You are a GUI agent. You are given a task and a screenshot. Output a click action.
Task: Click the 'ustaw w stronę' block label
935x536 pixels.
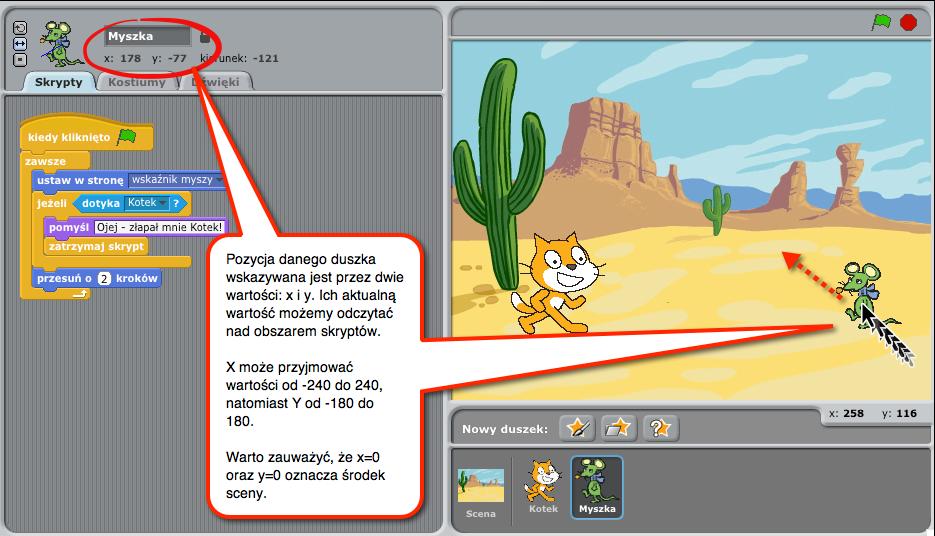[x=80, y=180]
